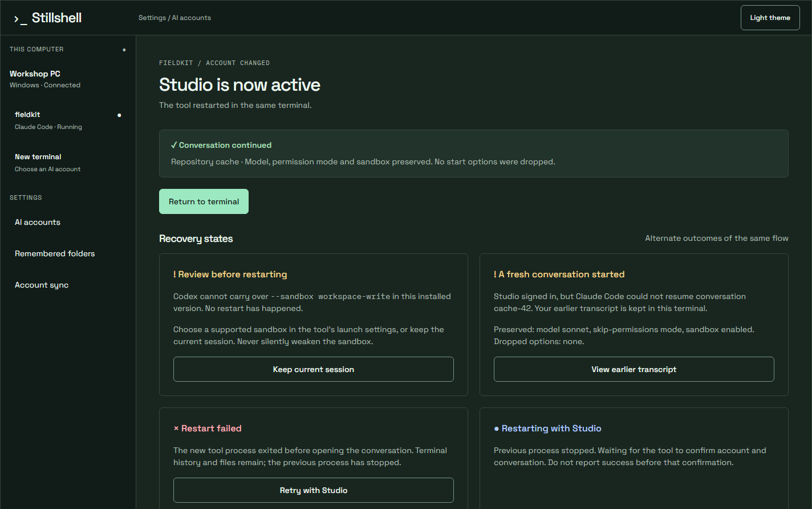This screenshot has width=812, height=509.
Task: Click the "Recovery states" section heading
Action: tap(196, 239)
